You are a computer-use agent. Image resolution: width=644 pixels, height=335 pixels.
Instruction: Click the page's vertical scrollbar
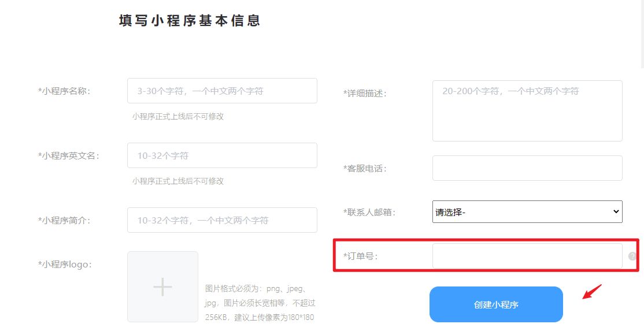point(642,34)
